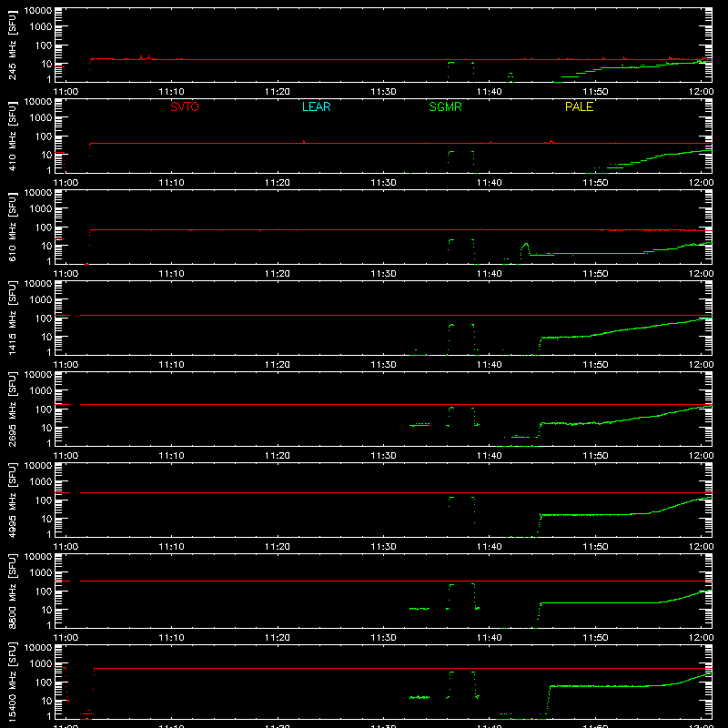Click the 1000 tick label on the 410 MHz axis
The height and width of the screenshot is (728, 728).
click(x=41, y=118)
